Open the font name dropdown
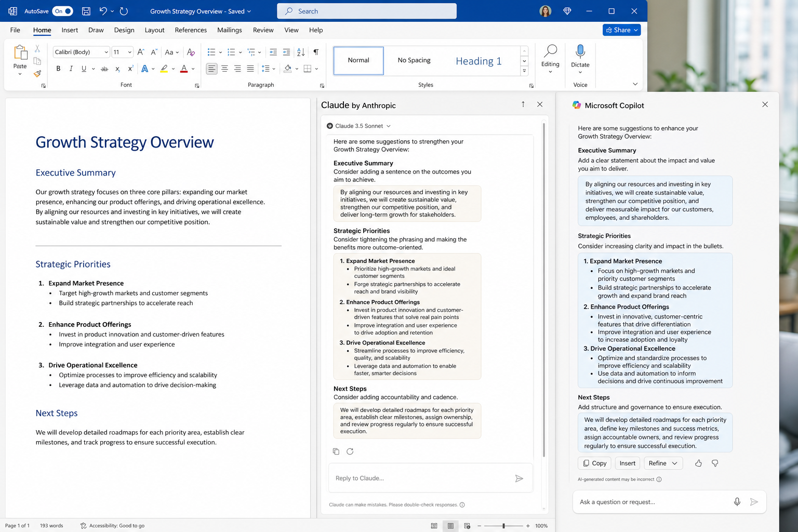 (106, 52)
